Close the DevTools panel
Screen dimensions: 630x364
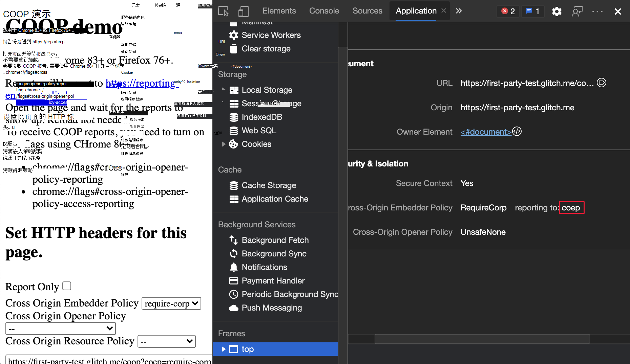point(618,12)
